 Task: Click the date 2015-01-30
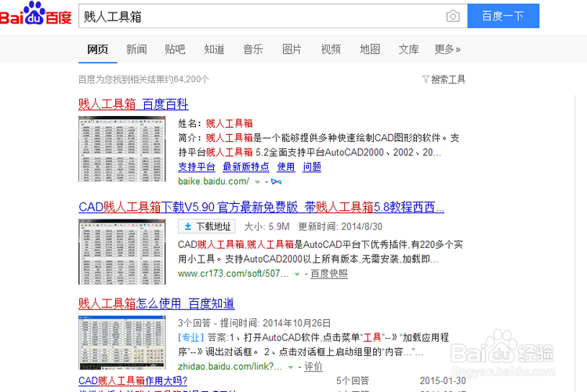pos(443,381)
